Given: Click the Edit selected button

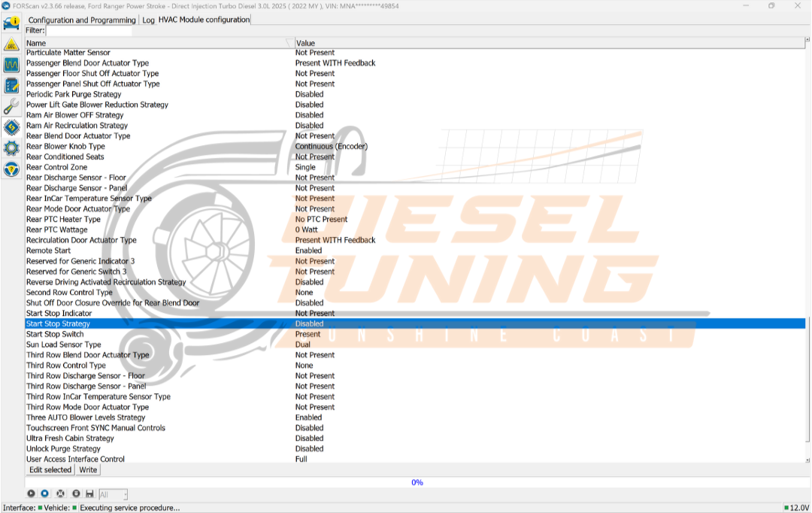Looking at the screenshot, I should point(50,469).
